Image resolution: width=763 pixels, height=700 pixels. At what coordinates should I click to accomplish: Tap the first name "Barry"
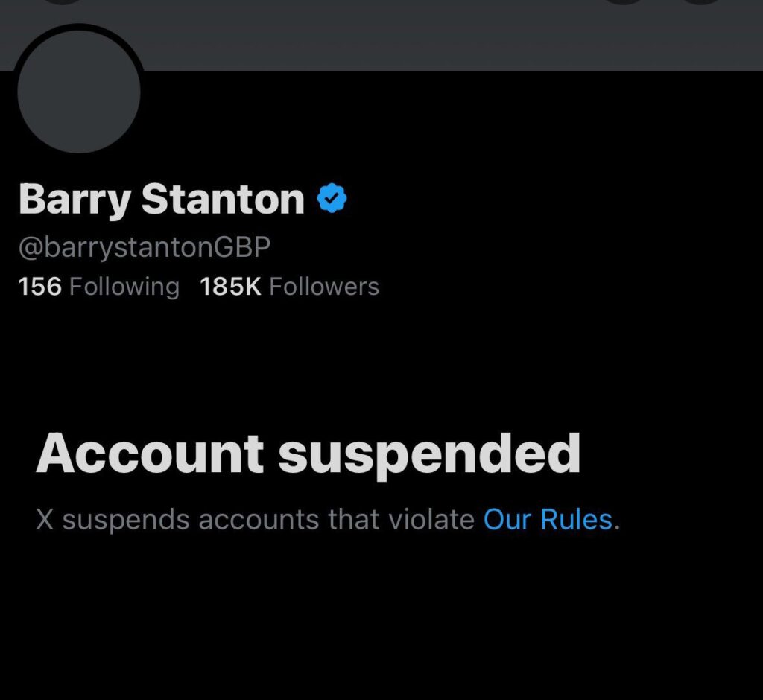click(73, 200)
